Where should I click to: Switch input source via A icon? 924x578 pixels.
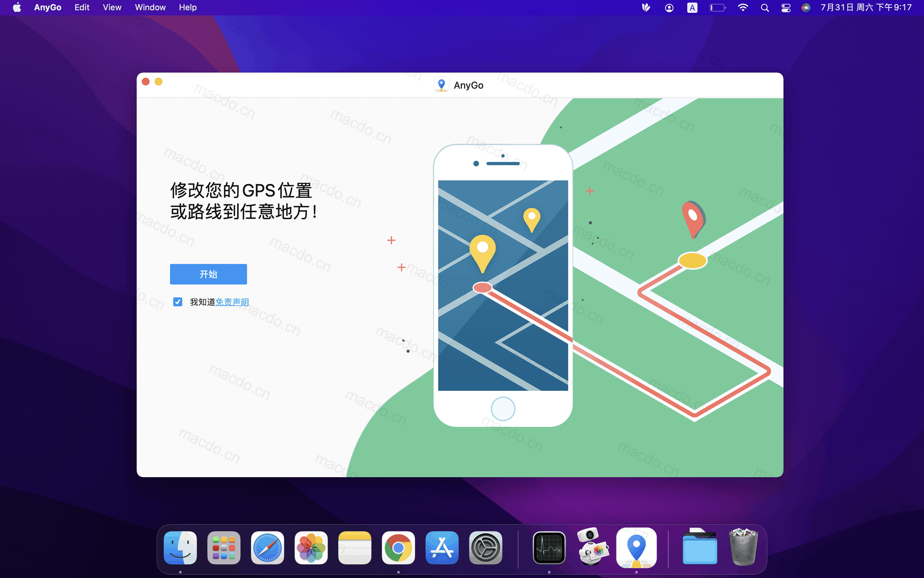[692, 8]
